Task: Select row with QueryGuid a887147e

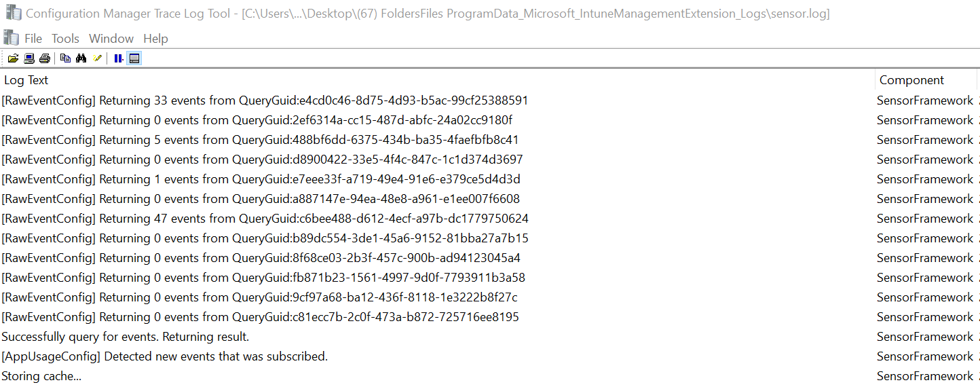Action: [x=490, y=199]
